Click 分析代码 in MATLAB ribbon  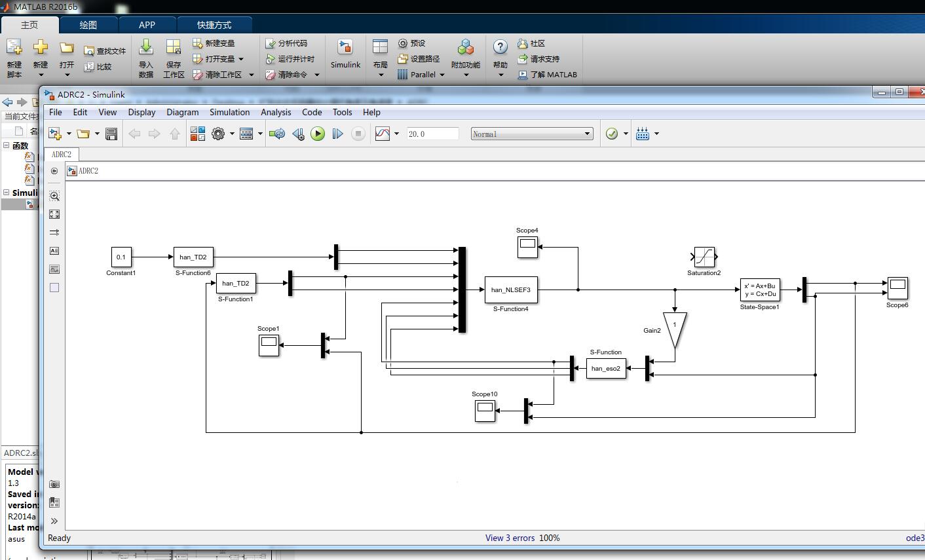286,43
